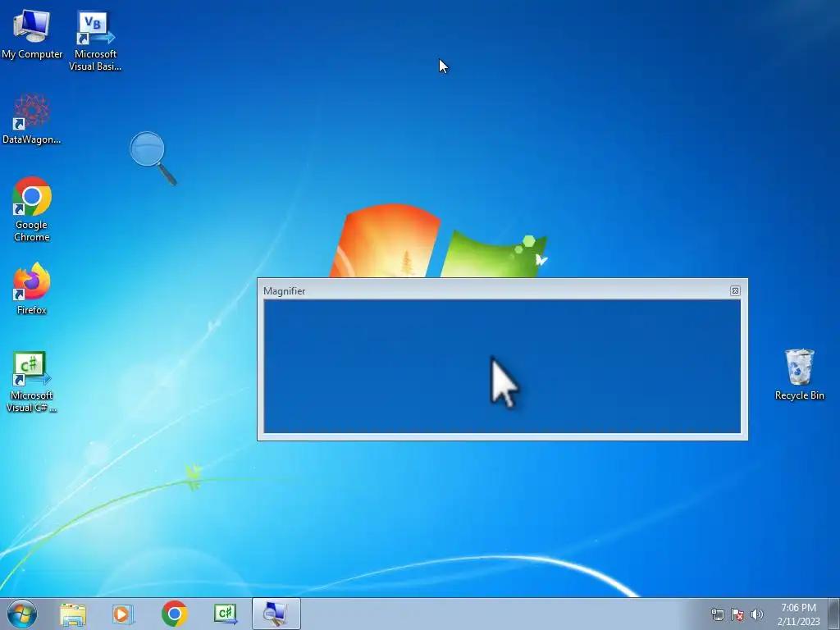Click the Show Desktop strip by the clock
840x630 pixels.
click(834, 614)
